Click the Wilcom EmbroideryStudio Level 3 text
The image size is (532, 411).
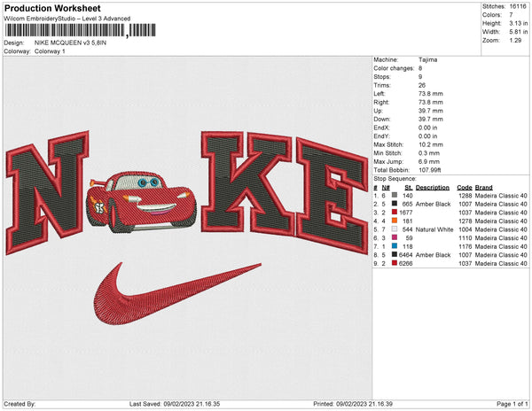(67, 19)
